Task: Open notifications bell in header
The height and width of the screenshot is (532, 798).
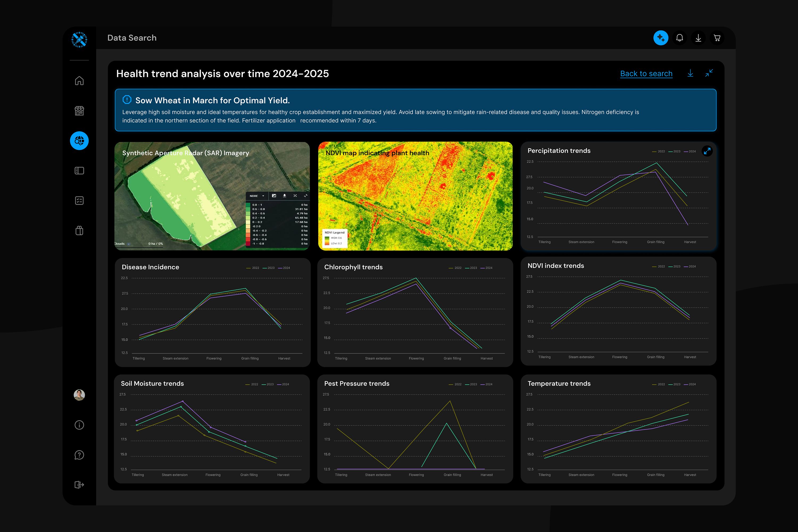Action: pyautogui.click(x=680, y=38)
